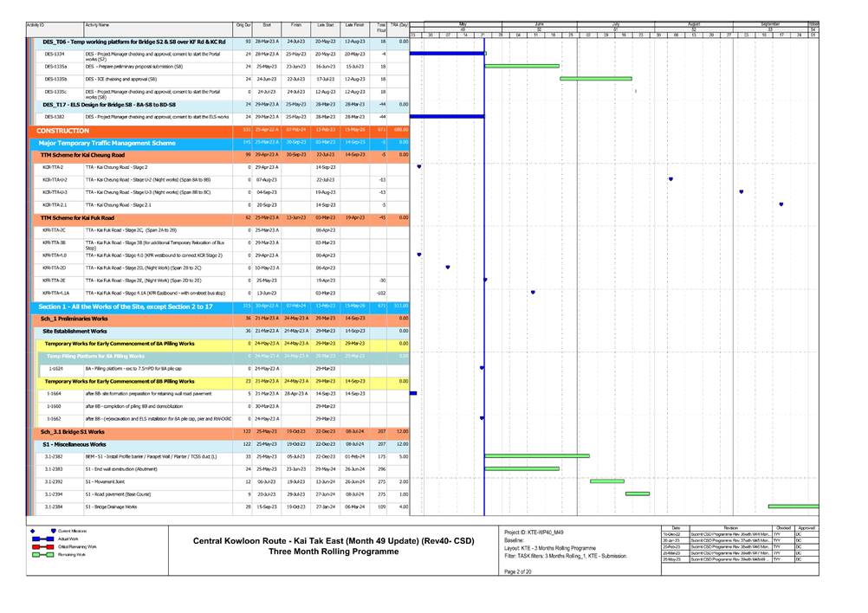The image size is (868, 613).
Task: Collapse the orange CONSTRUCTION group band
Action: (x=62, y=131)
